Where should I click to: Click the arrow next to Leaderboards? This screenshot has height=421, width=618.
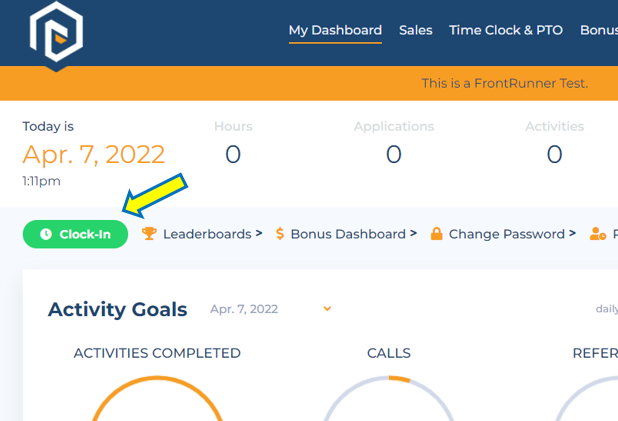pyautogui.click(x=259, y=233)
